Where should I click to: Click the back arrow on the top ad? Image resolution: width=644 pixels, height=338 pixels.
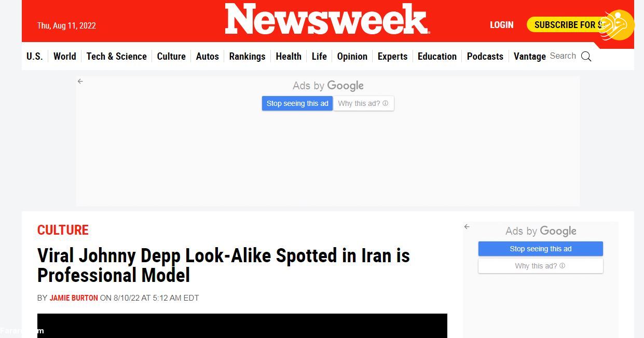pos(80,82)
